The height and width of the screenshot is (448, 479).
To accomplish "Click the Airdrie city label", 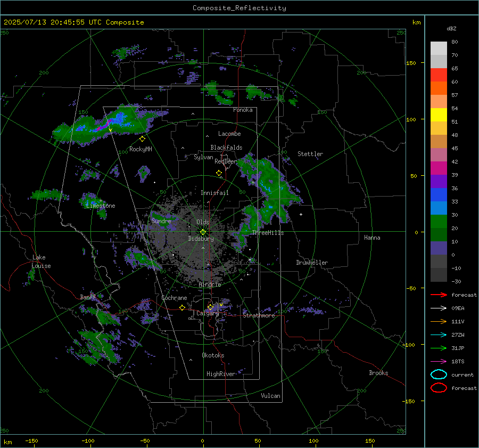I will click(x=210, y=284).
